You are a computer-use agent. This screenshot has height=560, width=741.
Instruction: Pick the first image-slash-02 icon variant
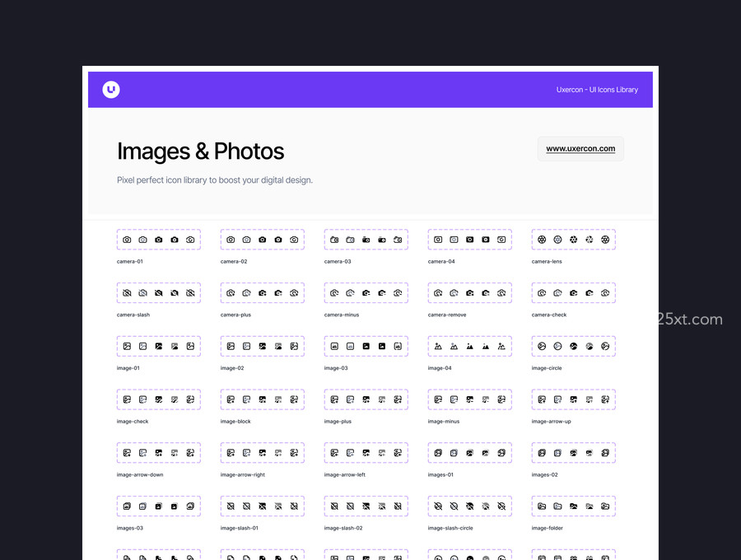(x=334, y=506)
